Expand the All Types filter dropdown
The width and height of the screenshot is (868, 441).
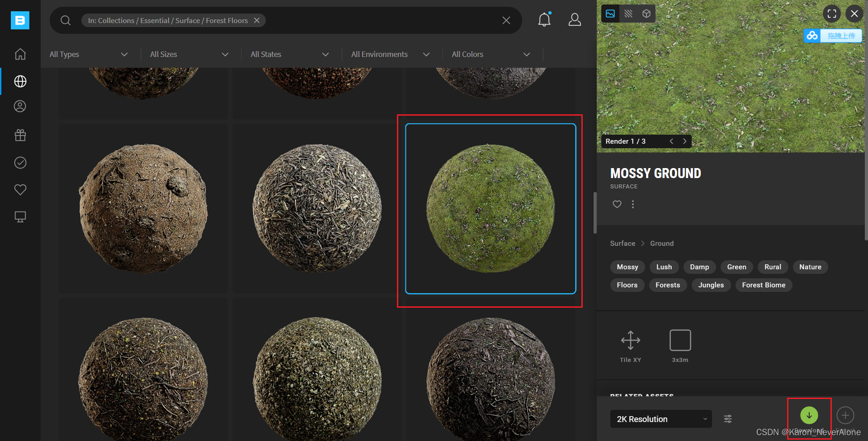pos(89,54)
